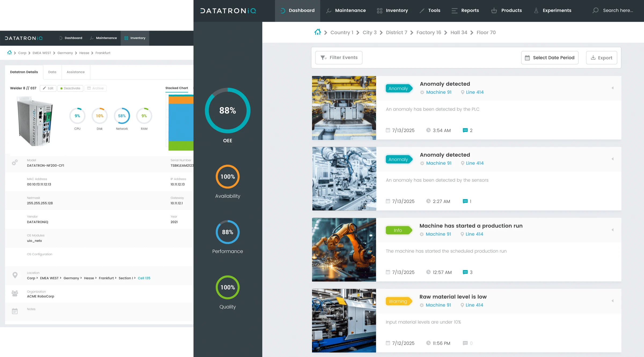This screenshot has height=357, width=644.
Task: Click the Deactivate button for Welder 8
Action: click(70, 88)
